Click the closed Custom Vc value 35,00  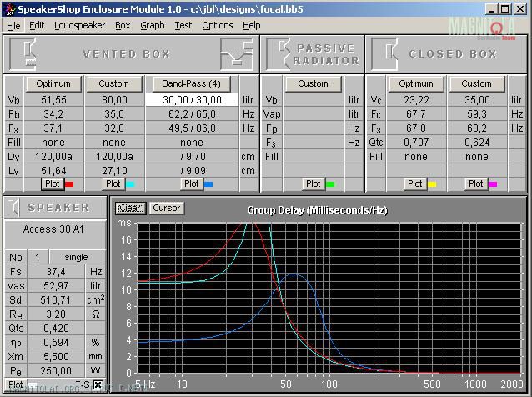tap(477, 100)
